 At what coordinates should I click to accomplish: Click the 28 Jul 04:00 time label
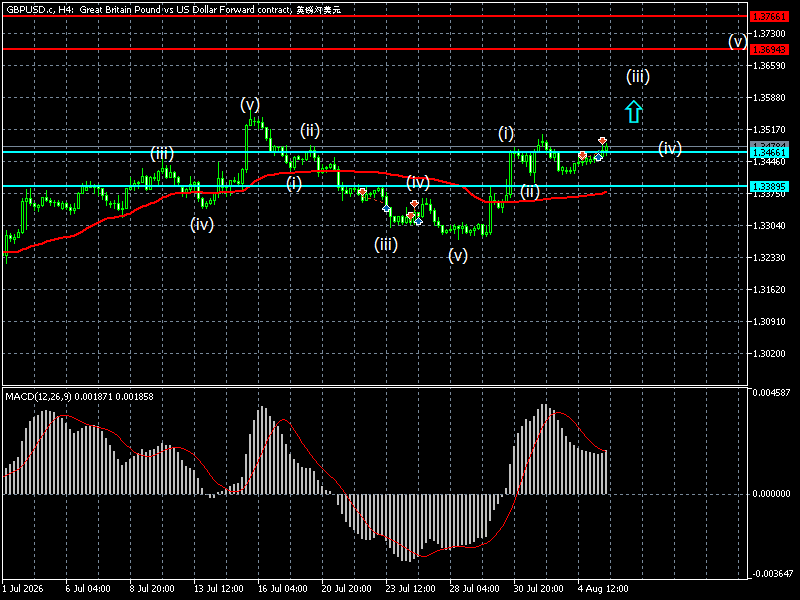(474, 589)
